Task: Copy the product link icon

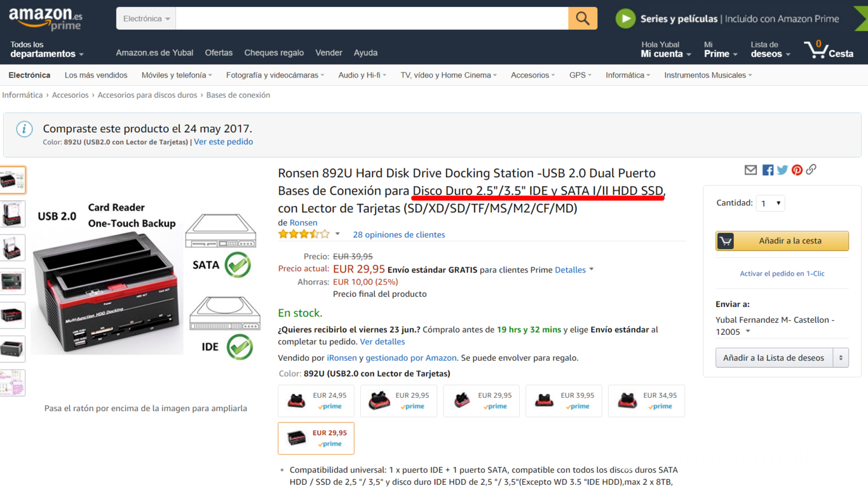Action: 811,170
